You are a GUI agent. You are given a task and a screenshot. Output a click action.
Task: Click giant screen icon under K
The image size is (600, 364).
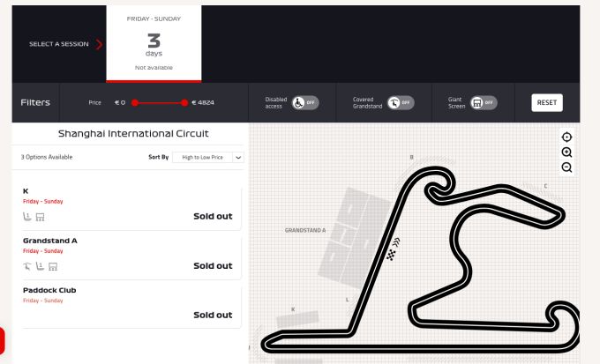(x=40, y=217)
